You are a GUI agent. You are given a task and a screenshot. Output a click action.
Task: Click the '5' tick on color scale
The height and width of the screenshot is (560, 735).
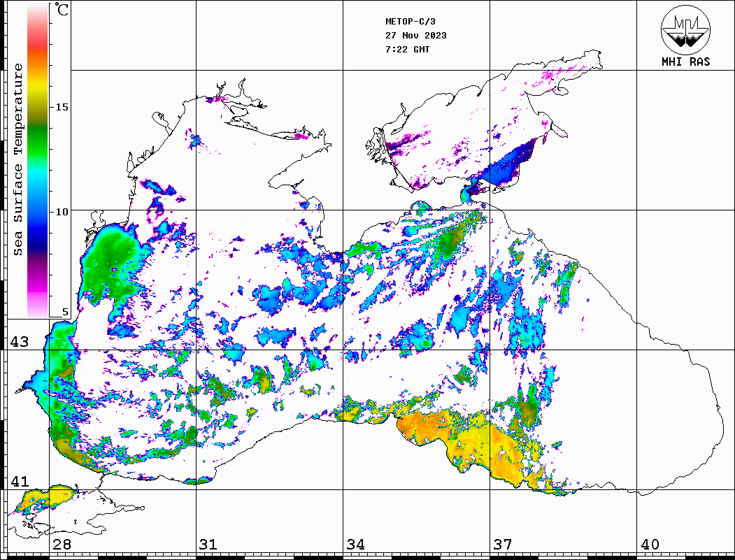tap(65, 312)
